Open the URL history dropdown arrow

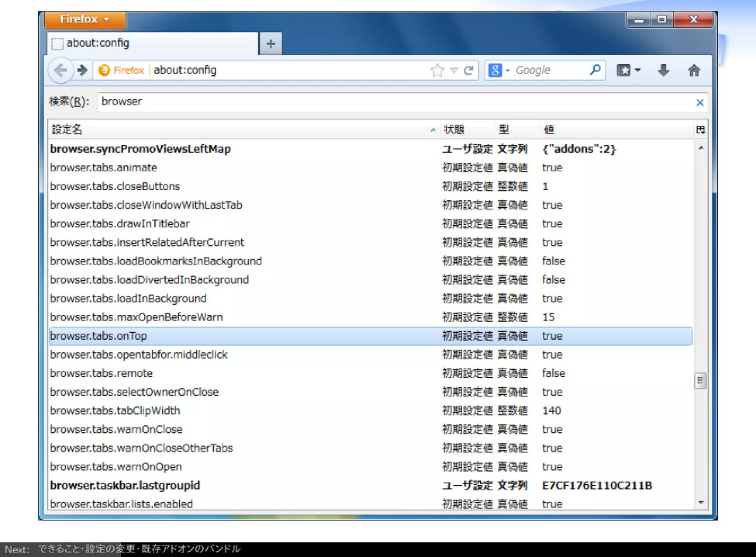(454, 71)
